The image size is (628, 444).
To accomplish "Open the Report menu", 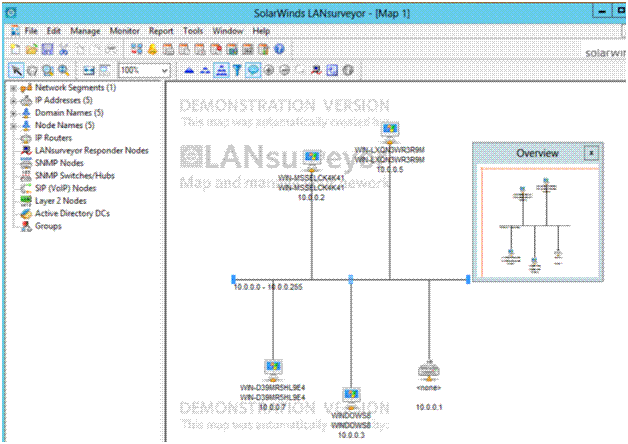I will [161, 31].
